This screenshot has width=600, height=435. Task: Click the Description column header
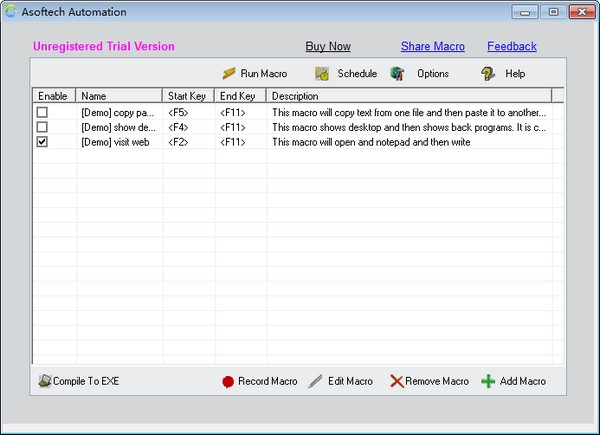click(415, 96)
